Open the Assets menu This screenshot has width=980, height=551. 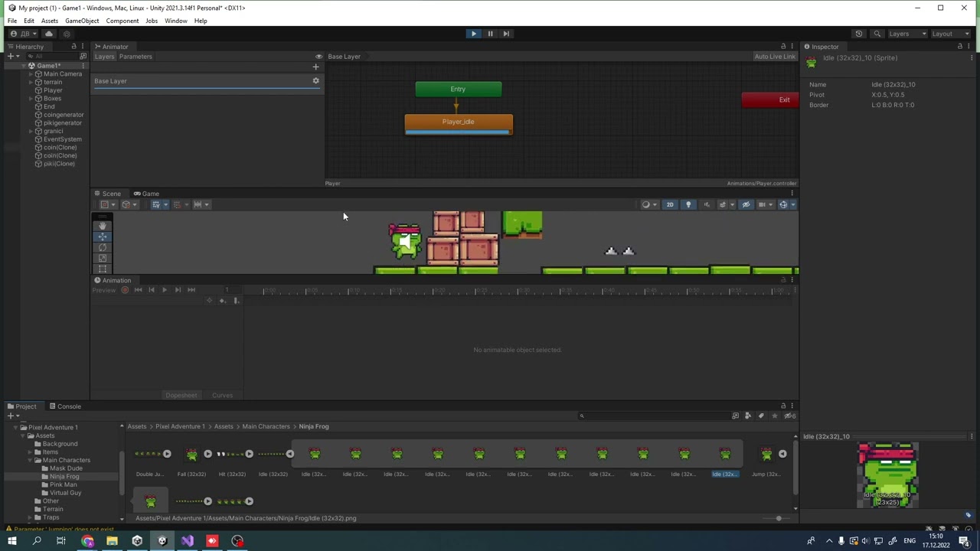pyautogui.click(x=50, y=21)
